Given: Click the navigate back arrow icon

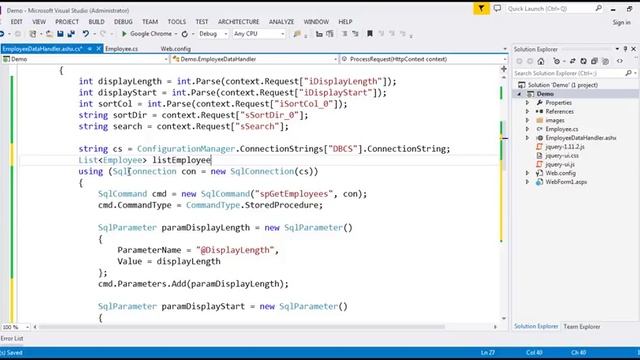Looking at the screenshot, I should pos(2,34).
